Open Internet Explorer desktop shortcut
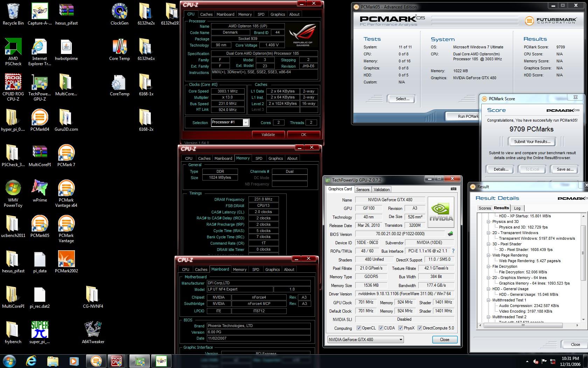The image size is (588, 368). pos(40,52)
